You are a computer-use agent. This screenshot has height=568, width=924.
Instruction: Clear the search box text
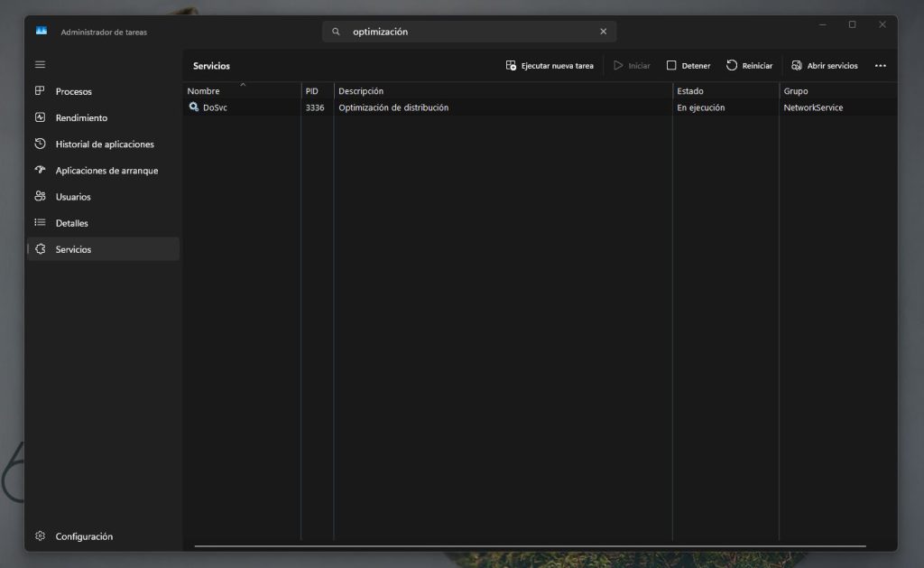tap(604, 32)
